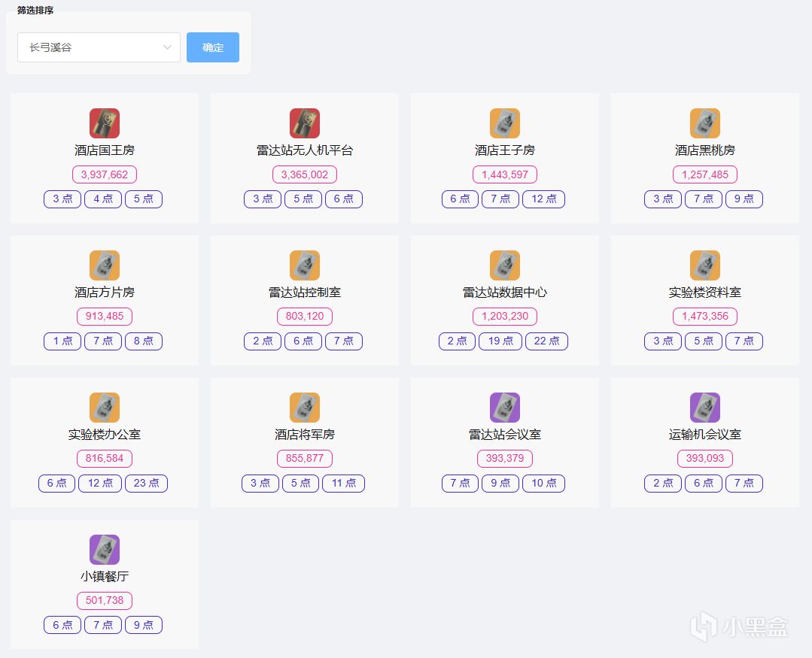This screenshot has height=658, width=812.
Task: Click the 19 点 tag under 雷达站数据中心
Action: (x=500, y=341)
